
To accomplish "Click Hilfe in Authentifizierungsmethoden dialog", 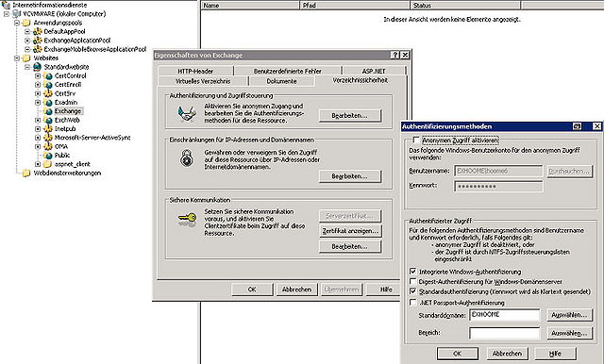I will [x=556, y=354].
